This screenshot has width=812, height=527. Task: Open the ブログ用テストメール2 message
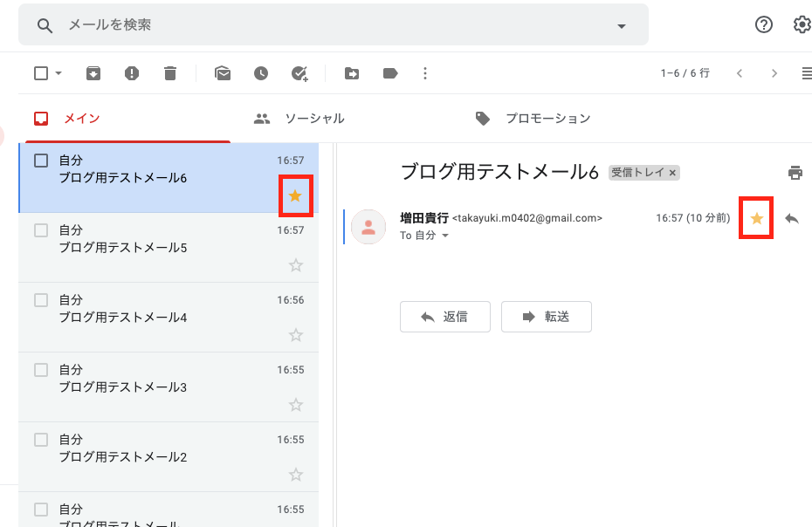tap(169, 457)
